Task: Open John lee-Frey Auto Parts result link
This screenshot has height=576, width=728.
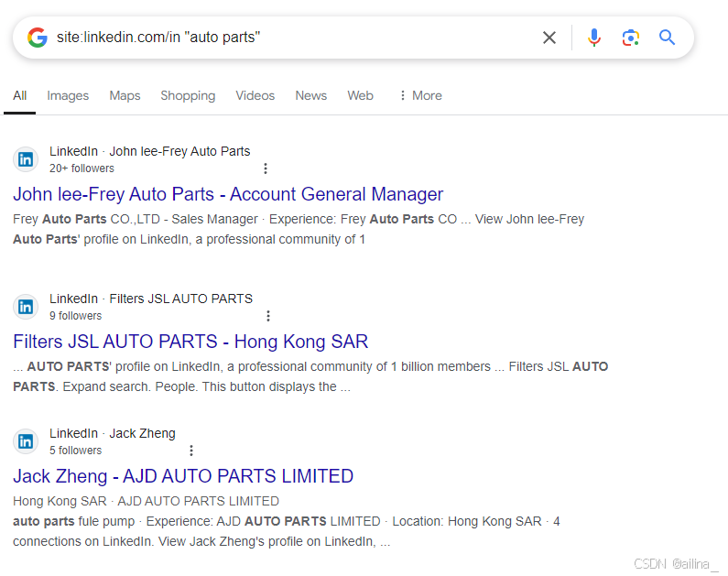Action: tap(228, 194)
